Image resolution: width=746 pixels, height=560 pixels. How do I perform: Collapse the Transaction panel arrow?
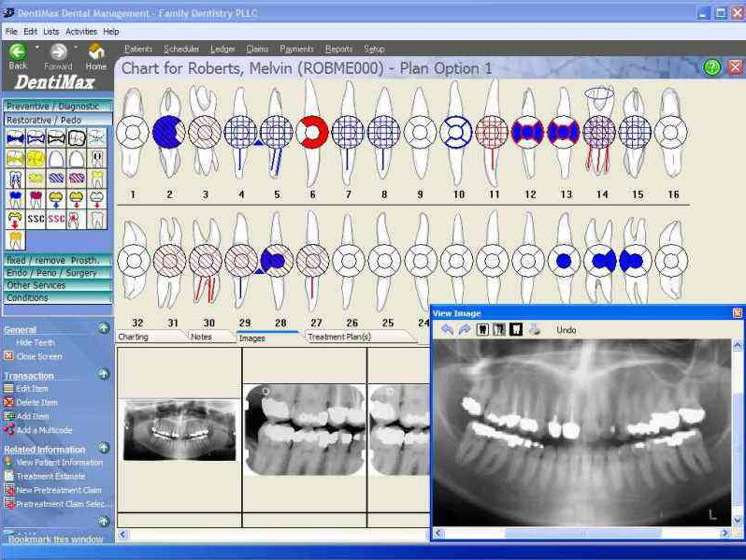coord(104,375)
